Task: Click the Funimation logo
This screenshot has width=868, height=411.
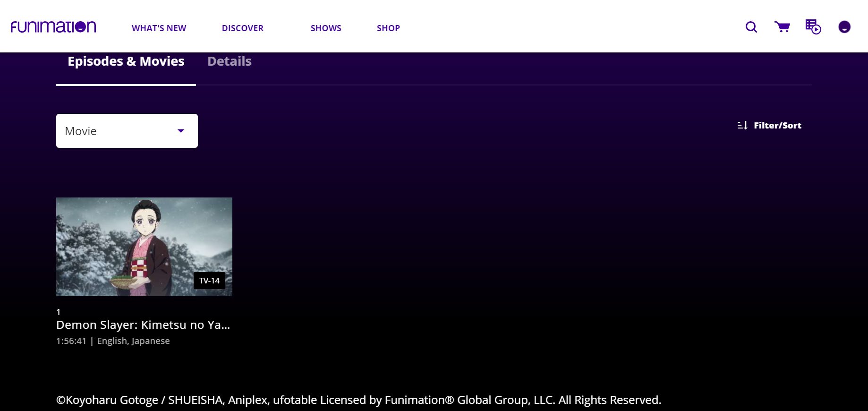Action: pos(53,27)
